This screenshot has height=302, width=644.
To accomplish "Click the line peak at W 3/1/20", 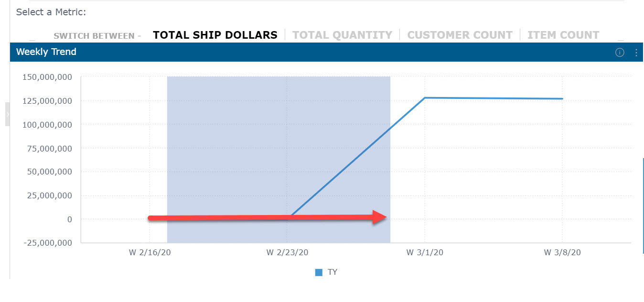I will (425, 98).
